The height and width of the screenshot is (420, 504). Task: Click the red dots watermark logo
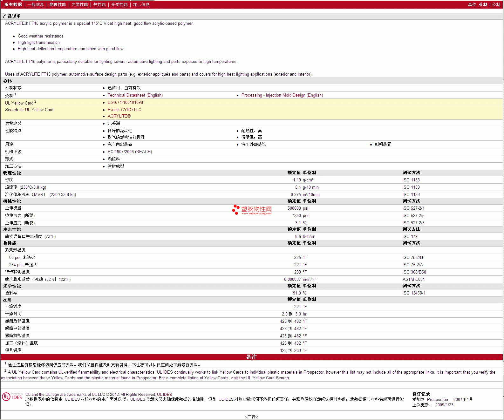tap(236, 209)
